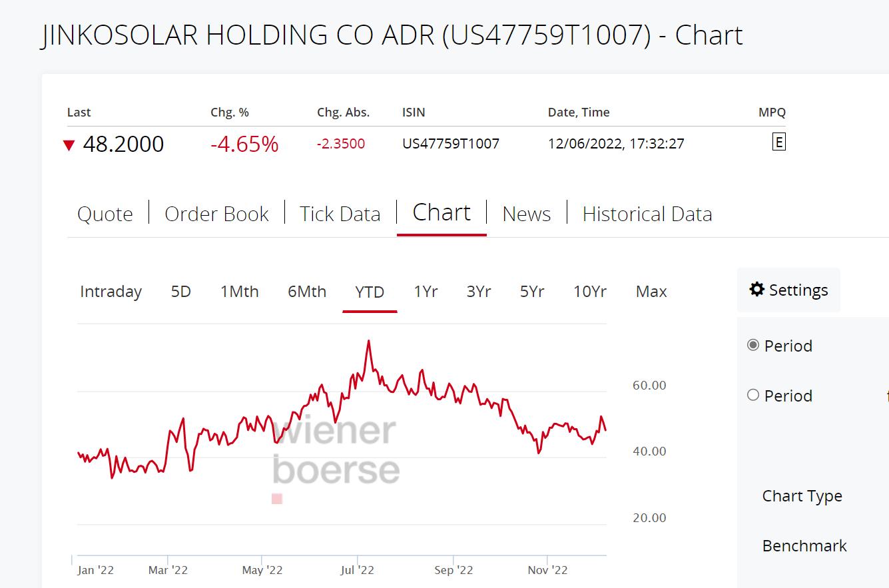The height and width of the screenshot is (588, 889).
Task: Switch to the Order Book tab
Action: (x=216, y=214)
